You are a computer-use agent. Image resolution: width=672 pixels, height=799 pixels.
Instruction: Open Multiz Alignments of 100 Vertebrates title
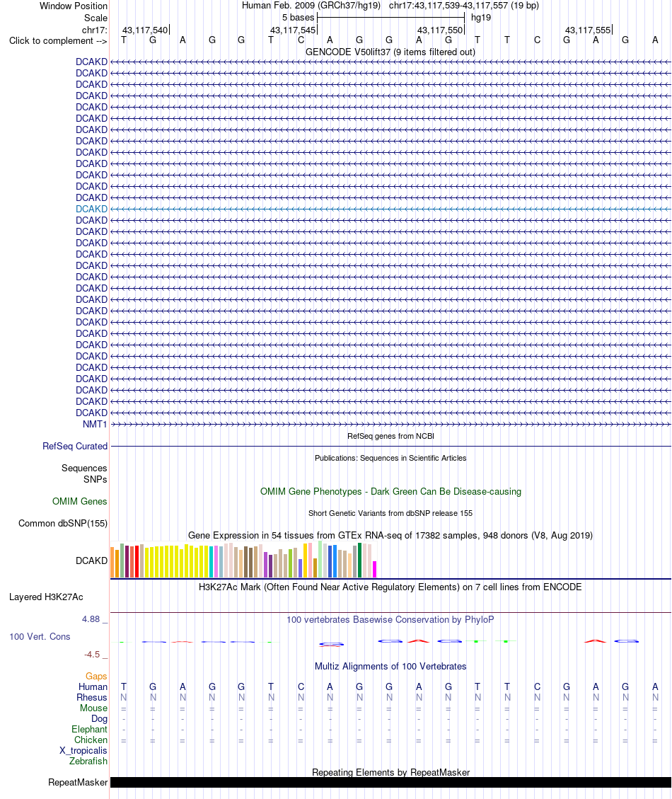click(x=390, y=667)
